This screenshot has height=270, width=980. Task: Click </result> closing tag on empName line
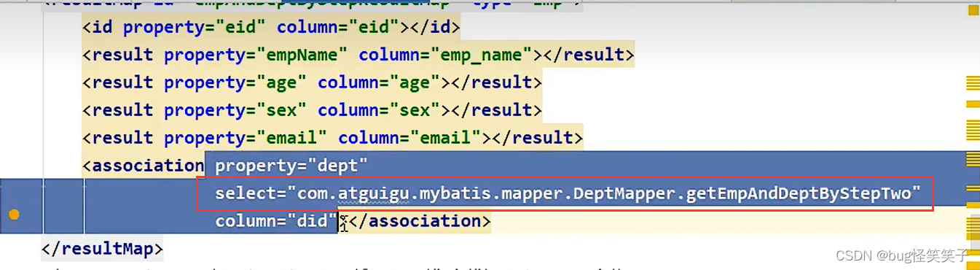(589, 55)
